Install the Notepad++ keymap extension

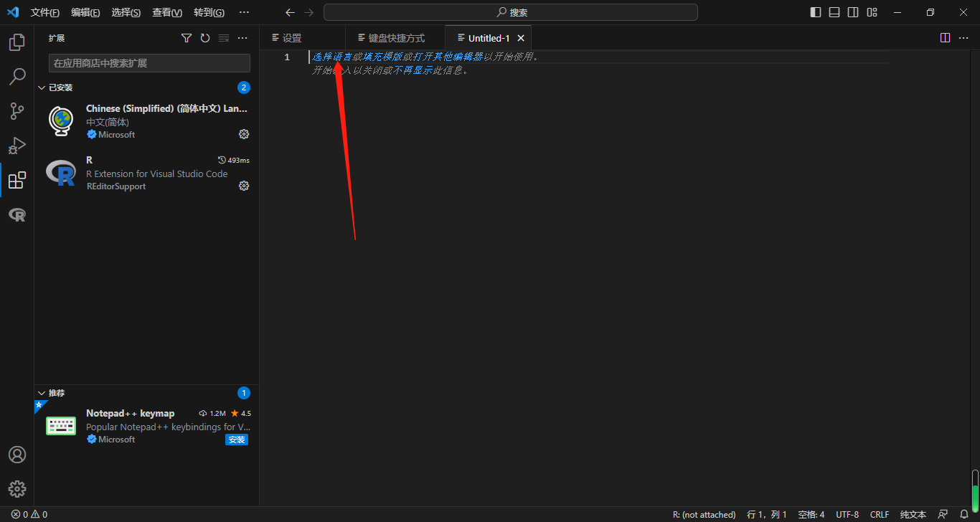pyautogui.click(x=236, y=440)
